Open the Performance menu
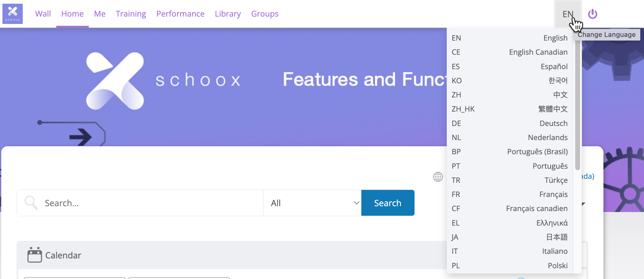644x279 pixels. pyautogui.click(x=180, y=14)
